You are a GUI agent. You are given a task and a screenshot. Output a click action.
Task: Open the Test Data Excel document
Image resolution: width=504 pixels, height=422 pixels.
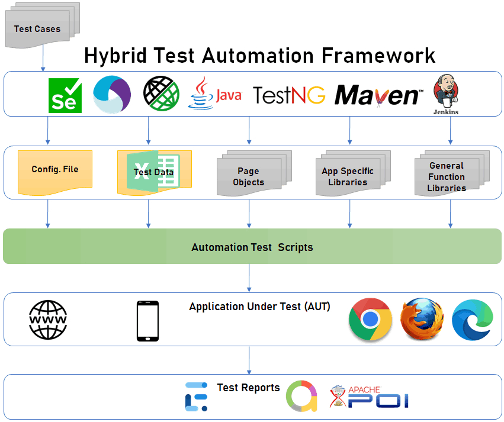point(155,173)
